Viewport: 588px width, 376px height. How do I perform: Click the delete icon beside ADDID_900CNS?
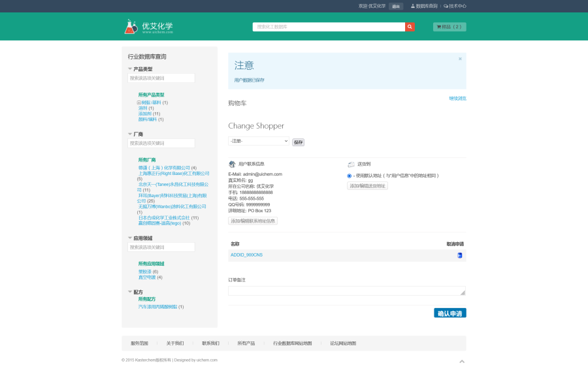pos(459,255)
